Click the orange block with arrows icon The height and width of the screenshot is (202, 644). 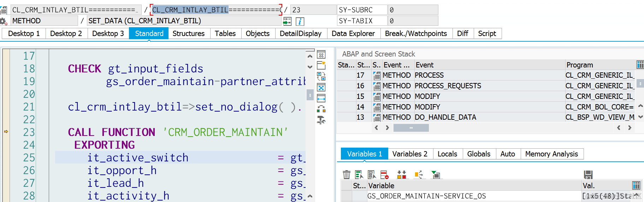(x=419, y=174)
